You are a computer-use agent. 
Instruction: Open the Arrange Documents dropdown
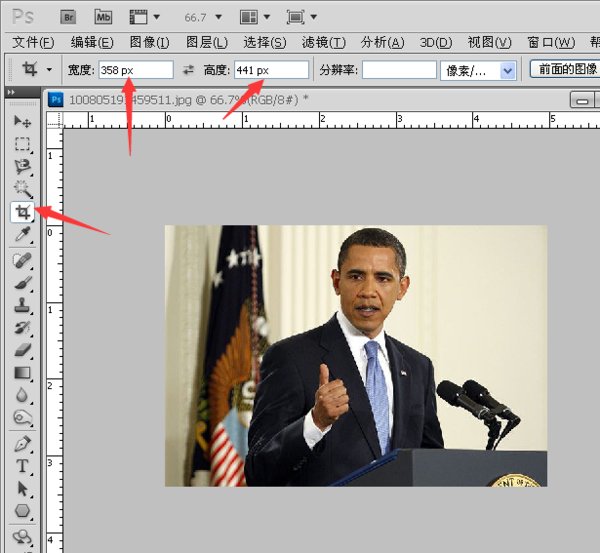255,17
